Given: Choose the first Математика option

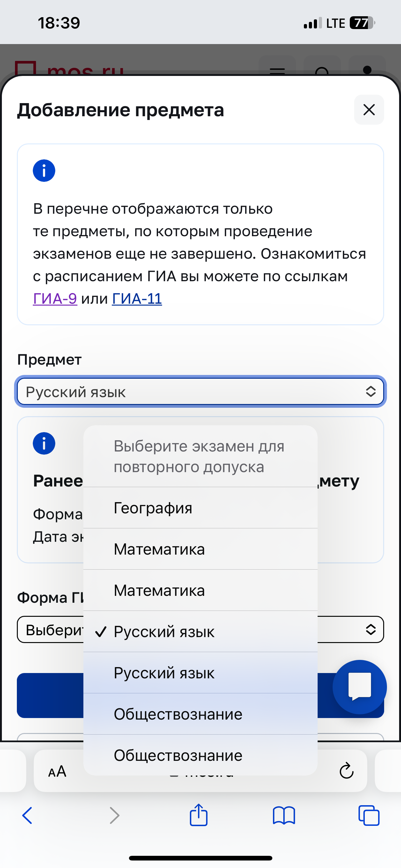Looking at the screenshot, I should coord(200,549).
